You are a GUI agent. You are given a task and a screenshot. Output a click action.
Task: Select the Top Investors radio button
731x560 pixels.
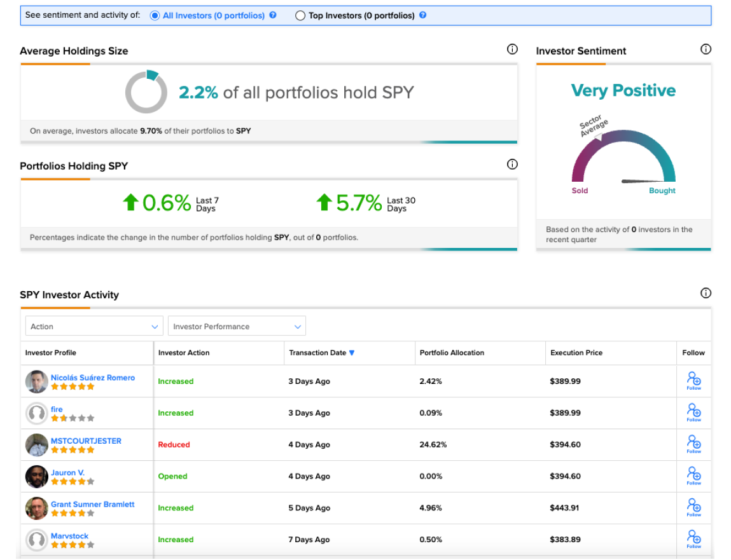(300, 15)
